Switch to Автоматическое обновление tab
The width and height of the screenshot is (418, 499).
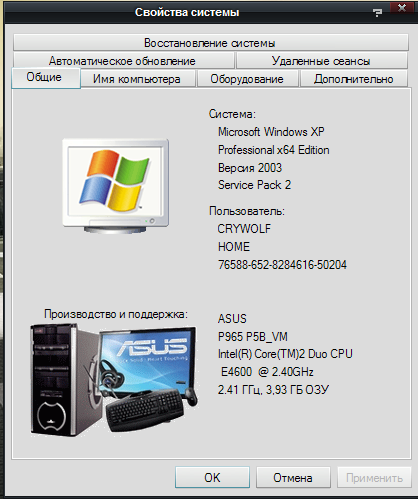point(124,61)
